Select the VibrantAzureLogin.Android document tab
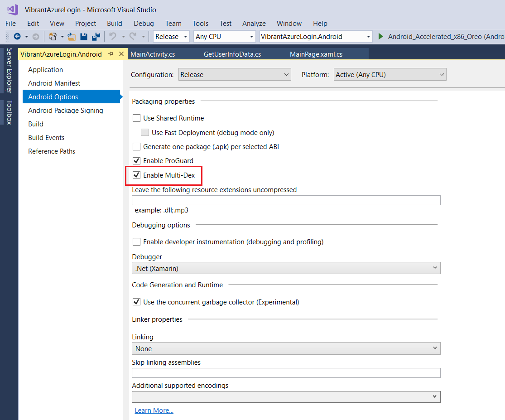 [x=61, y=54]
